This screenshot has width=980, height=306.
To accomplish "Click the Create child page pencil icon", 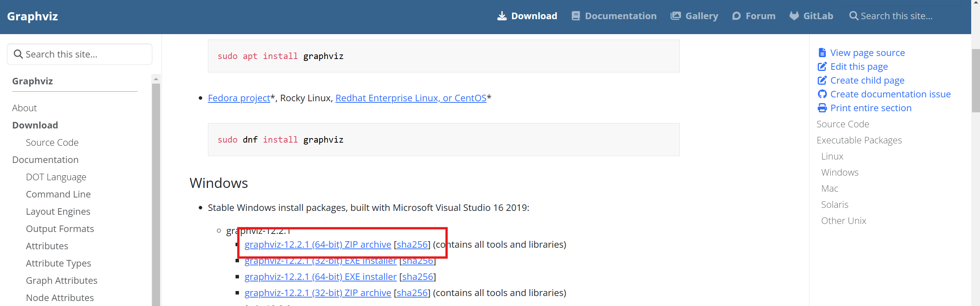I will (x=822, y=80).
